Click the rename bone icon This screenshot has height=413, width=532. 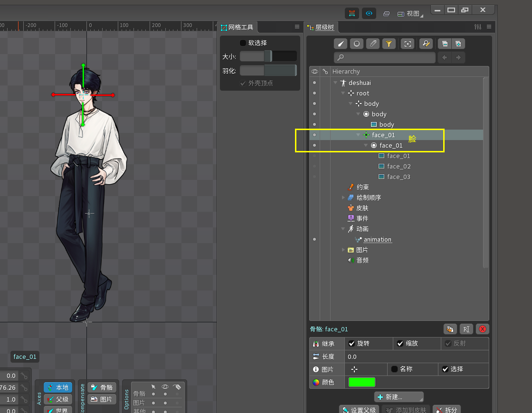[466, 329]
